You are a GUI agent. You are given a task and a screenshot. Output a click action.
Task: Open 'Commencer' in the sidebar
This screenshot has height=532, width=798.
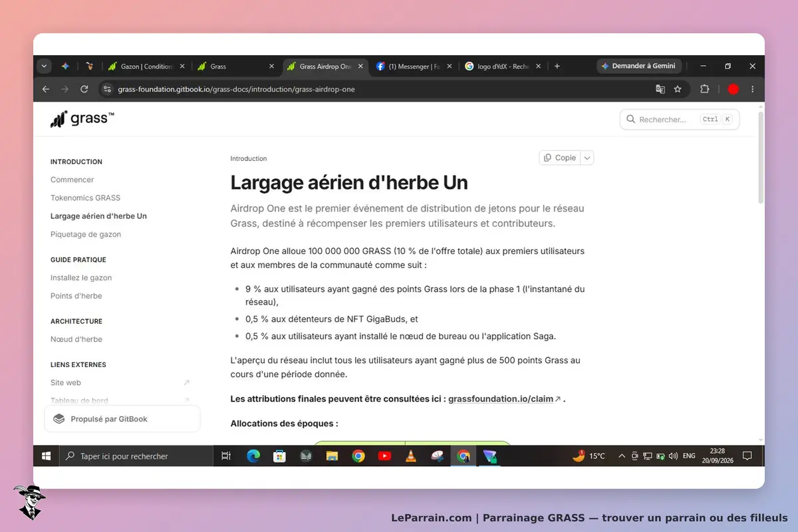(72, 180)
